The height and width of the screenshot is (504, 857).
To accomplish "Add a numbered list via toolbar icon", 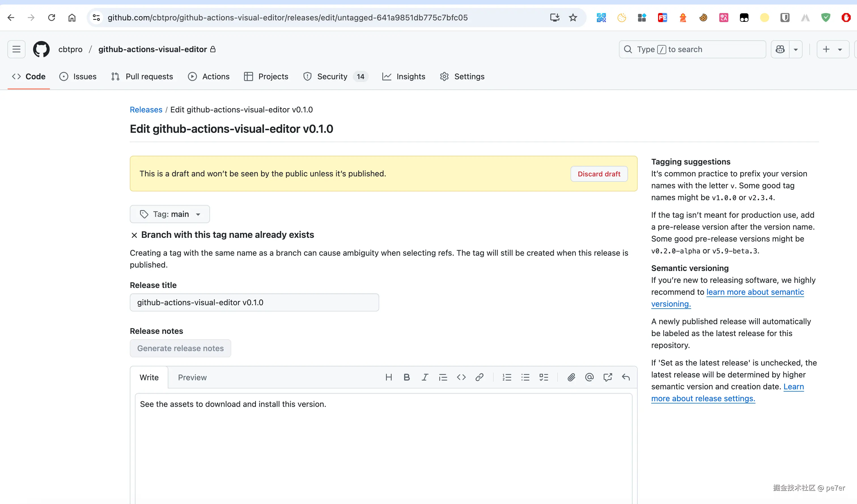I will pos(507,377).
